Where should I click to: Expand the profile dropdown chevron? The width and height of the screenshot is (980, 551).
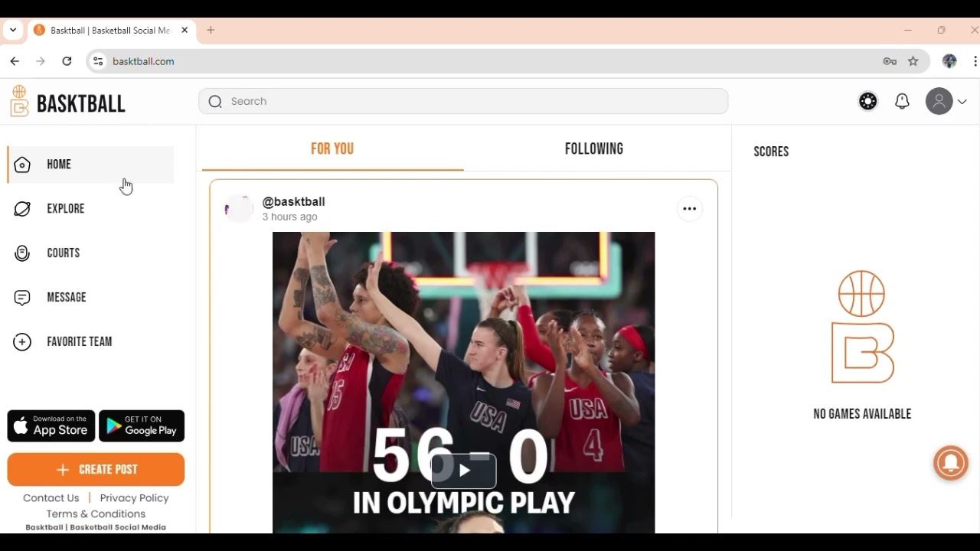pyautogui.click(x=962, y=101)
